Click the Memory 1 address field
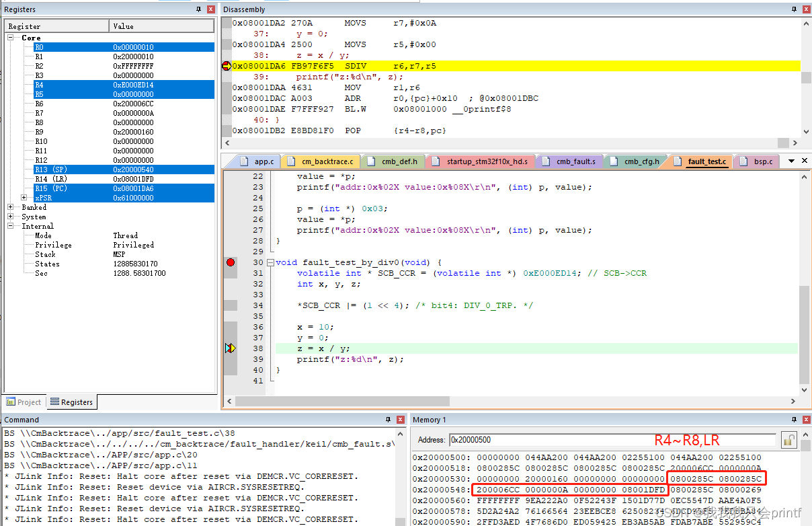The image size is (812, 526). (612, 440)
